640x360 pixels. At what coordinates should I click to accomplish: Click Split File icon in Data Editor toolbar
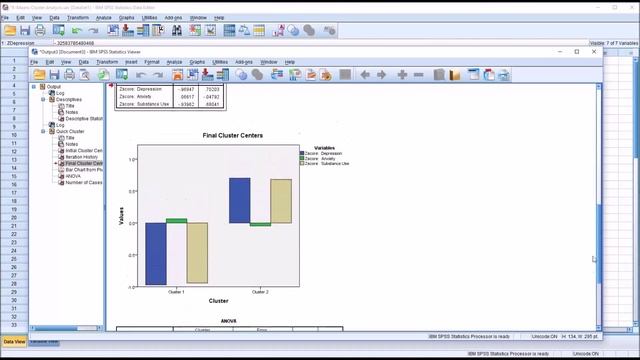[229, 30]
